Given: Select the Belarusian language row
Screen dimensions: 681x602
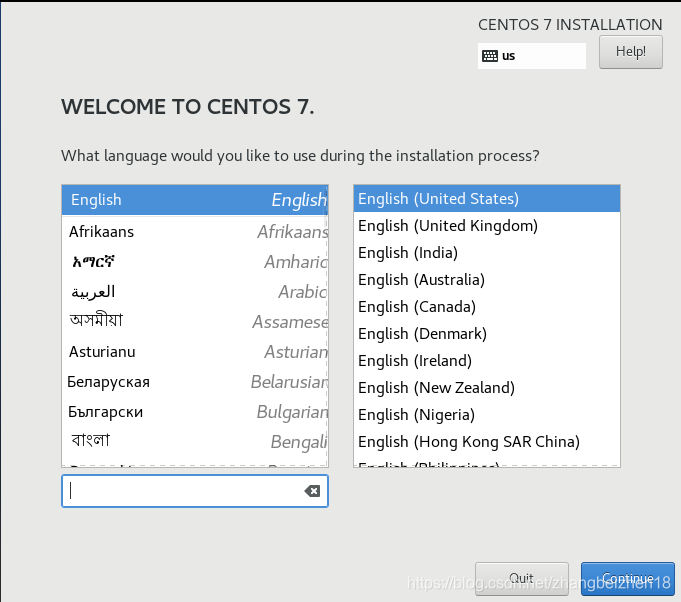Looking at the screenshot, I should (195, 382).
